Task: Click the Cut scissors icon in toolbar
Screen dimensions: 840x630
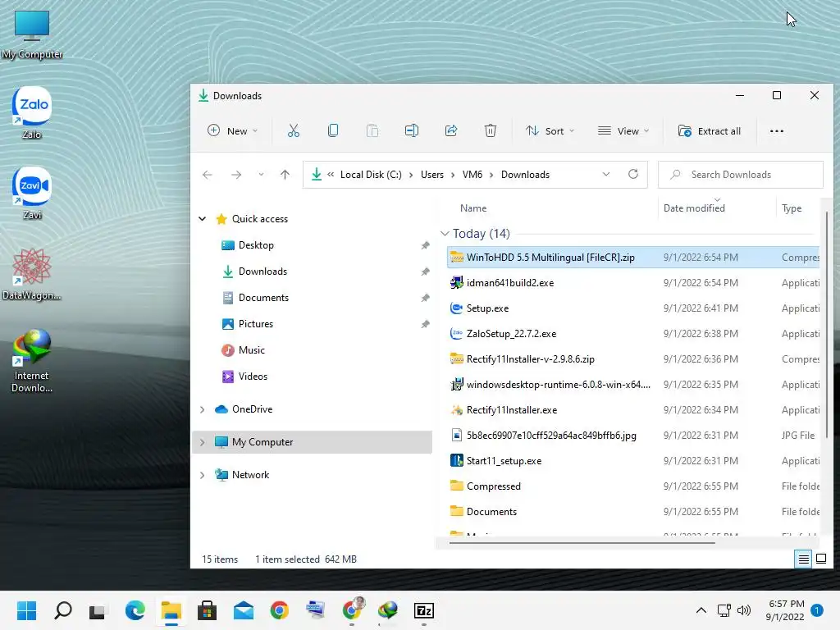Action: click(x=293, y=130)
